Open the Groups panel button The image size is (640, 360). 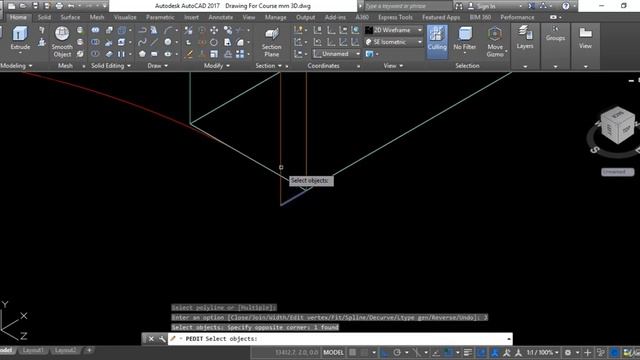[555, 34]
